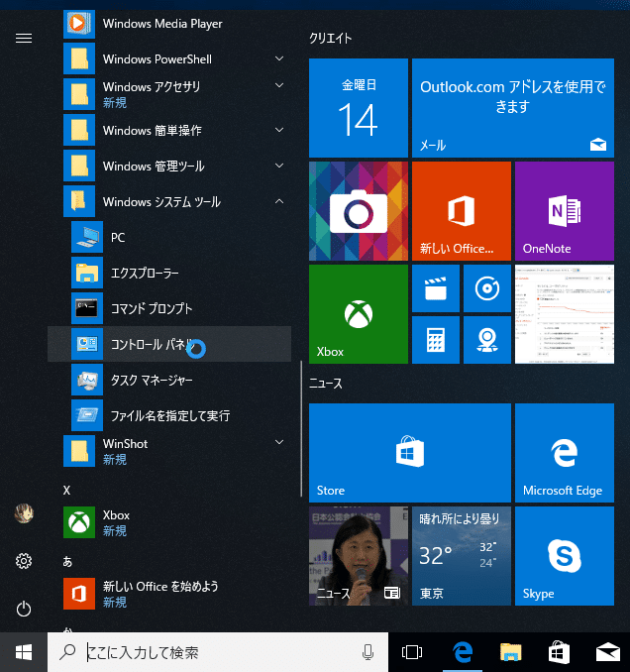This screenshot has width=630, height=672.
Task: Click the app list scrollbar
Action: tap(301, 428)
